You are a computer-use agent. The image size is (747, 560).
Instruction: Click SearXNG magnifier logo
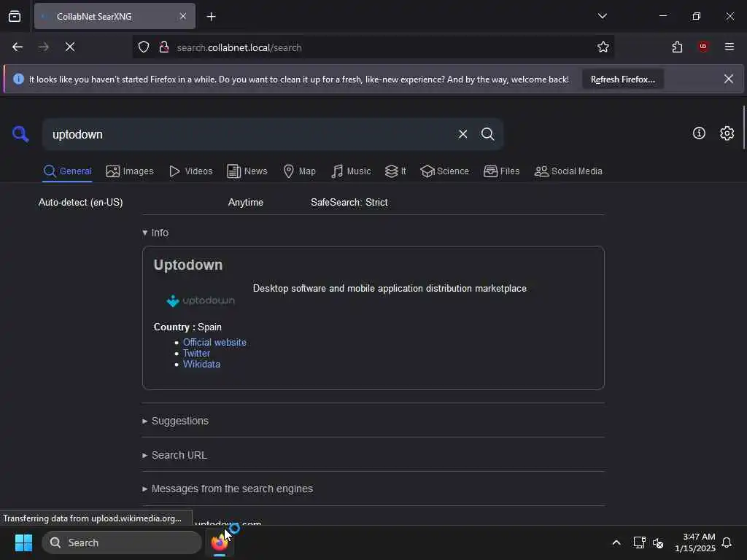(20, 134)
